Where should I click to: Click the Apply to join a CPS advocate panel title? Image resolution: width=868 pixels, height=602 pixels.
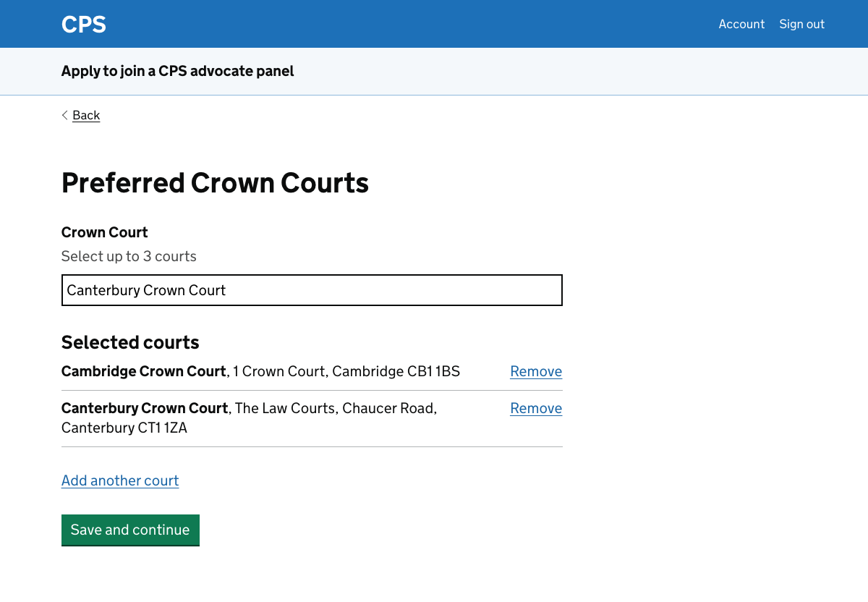pos(177,71)
